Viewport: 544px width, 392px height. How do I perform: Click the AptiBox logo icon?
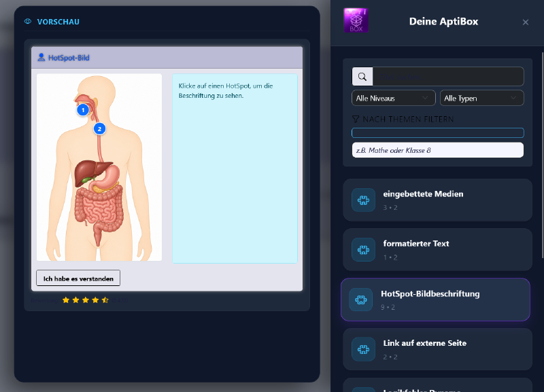(x=356, y=21)
